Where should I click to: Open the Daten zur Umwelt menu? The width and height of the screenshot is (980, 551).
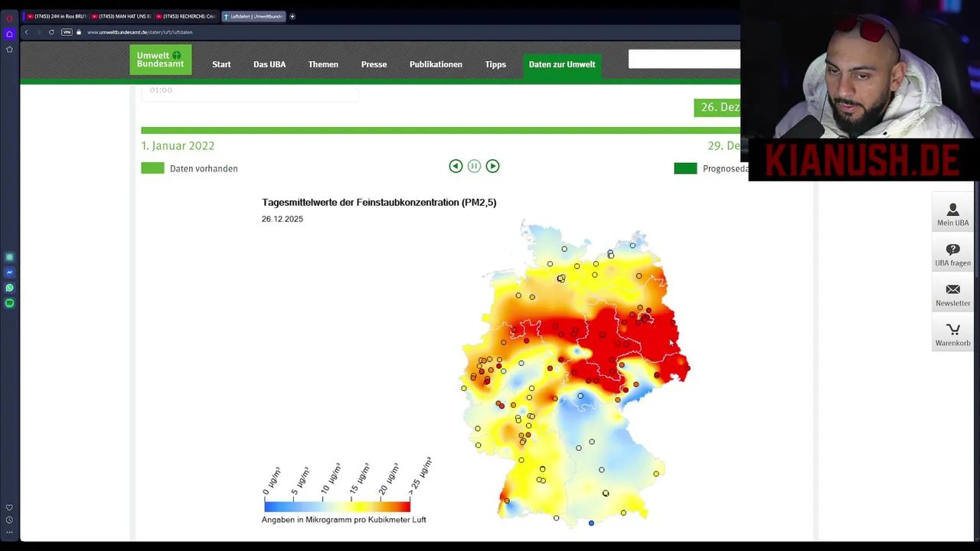coord(562,64)
